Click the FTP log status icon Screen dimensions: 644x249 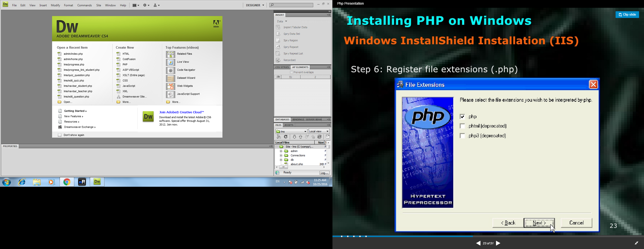point(277,173)
